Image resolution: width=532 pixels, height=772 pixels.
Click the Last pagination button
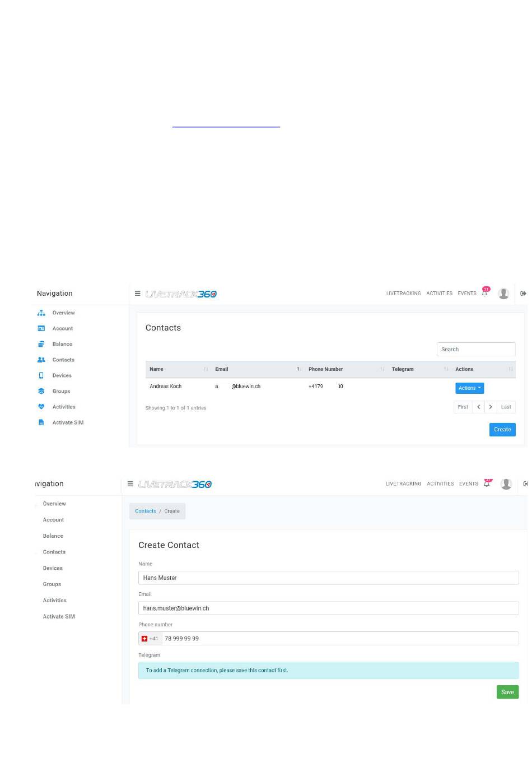(x=506, y=407)
